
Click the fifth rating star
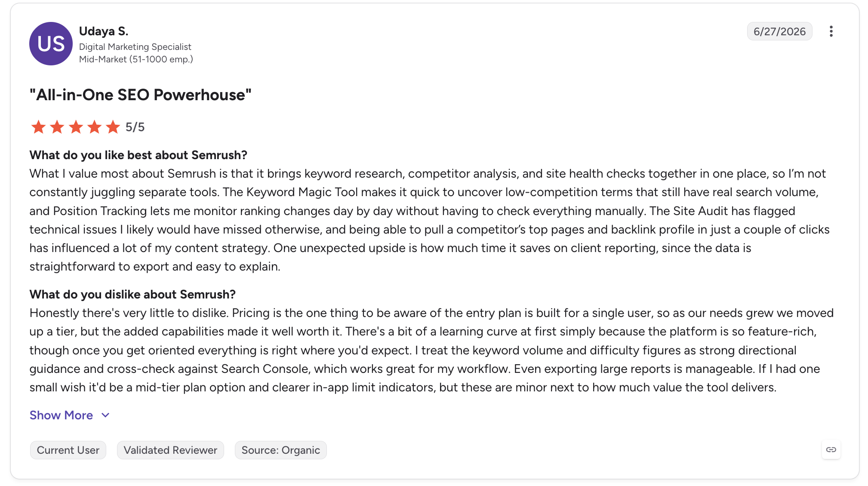(113, 127)
